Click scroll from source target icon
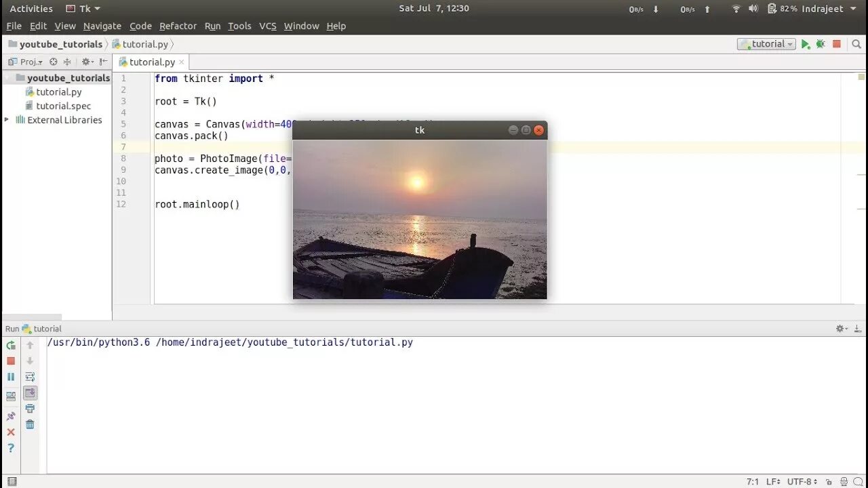The width and height of the screenshot is (868, 488). (53, 62)
